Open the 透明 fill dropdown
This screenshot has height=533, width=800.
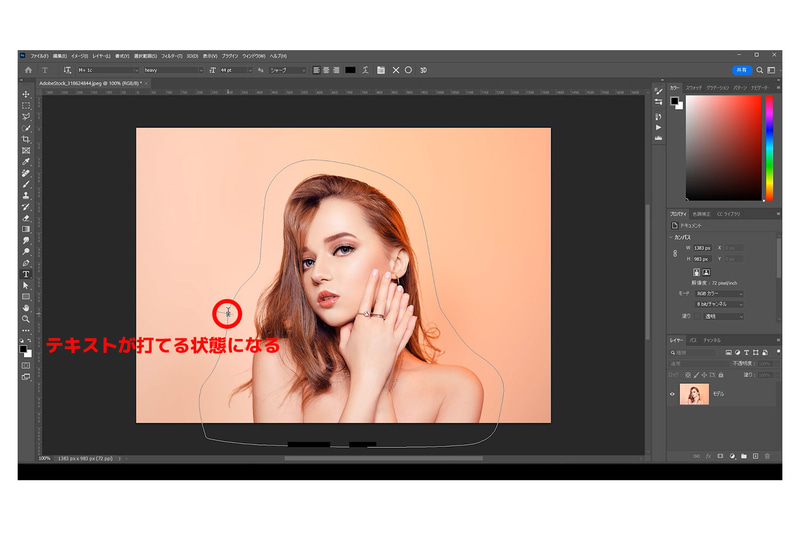(723, 316)
